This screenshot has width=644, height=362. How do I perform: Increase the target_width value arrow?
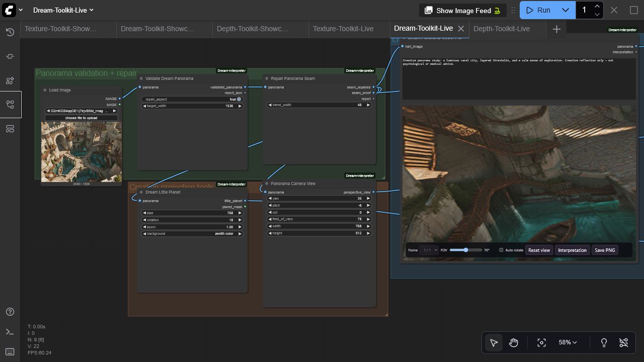coord(239,106)
